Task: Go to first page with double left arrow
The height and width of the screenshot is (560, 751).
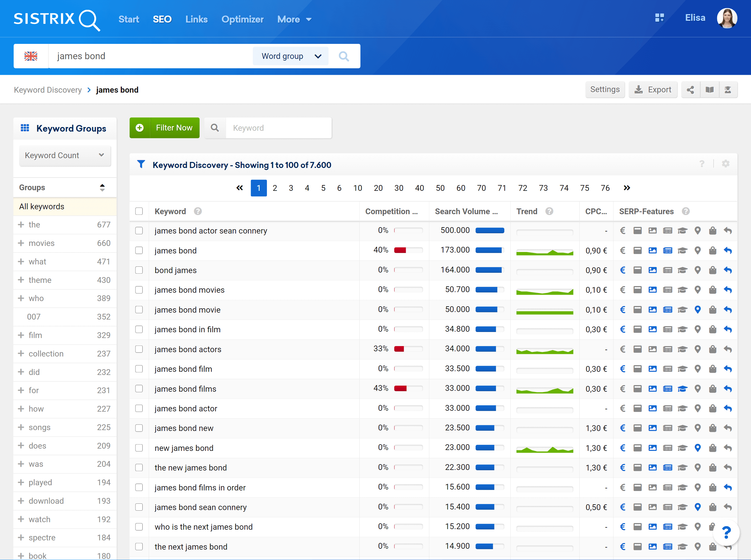Action: (x=239, y=188)
